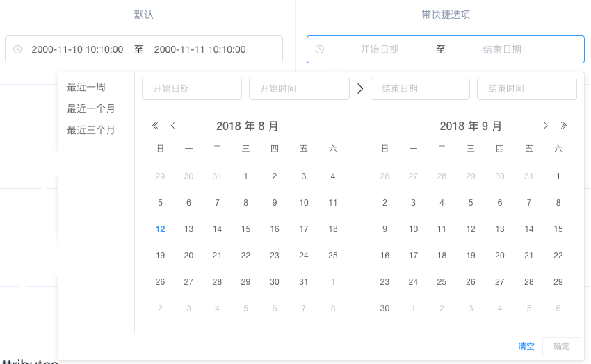Click previous year double-arrow in left calendar

(x=155, y=126)
